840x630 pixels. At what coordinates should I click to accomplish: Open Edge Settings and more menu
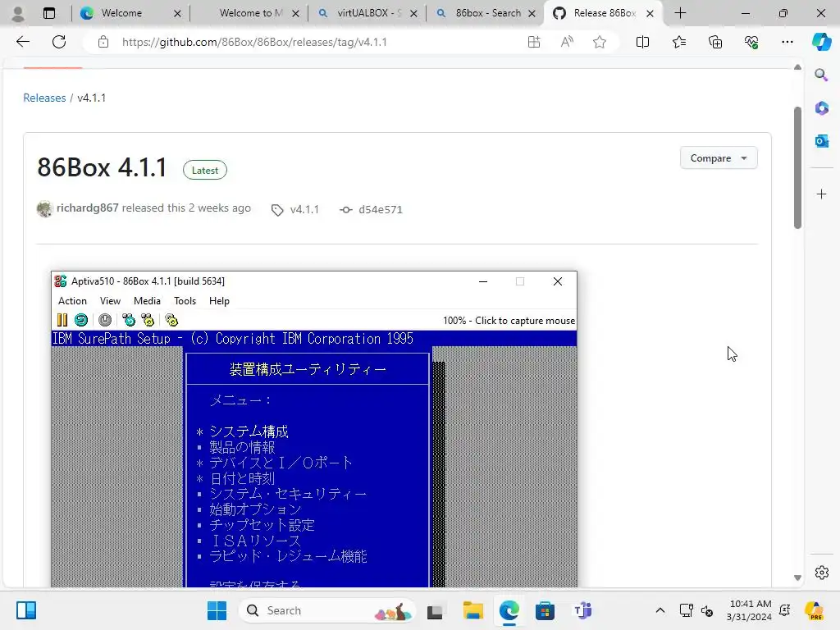[787, 42]
